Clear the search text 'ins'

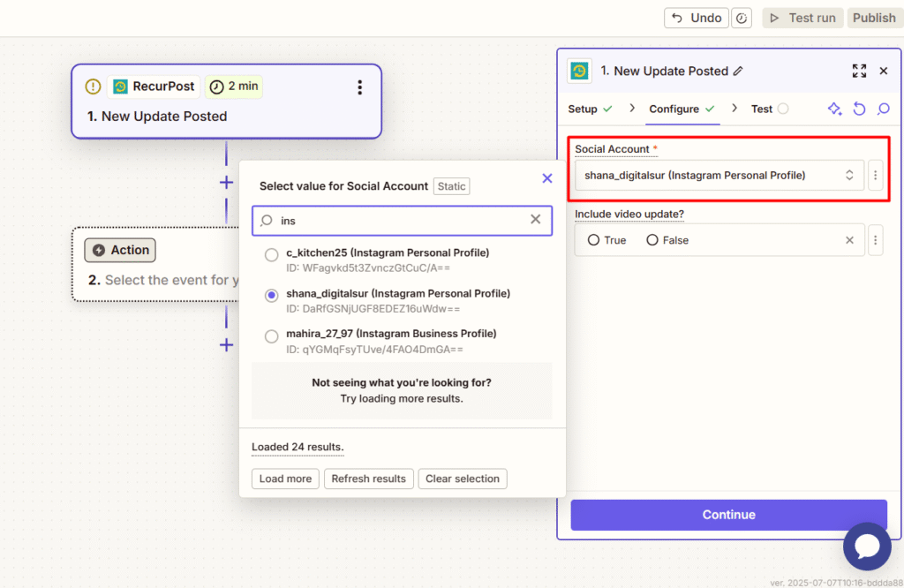(536, 219)
